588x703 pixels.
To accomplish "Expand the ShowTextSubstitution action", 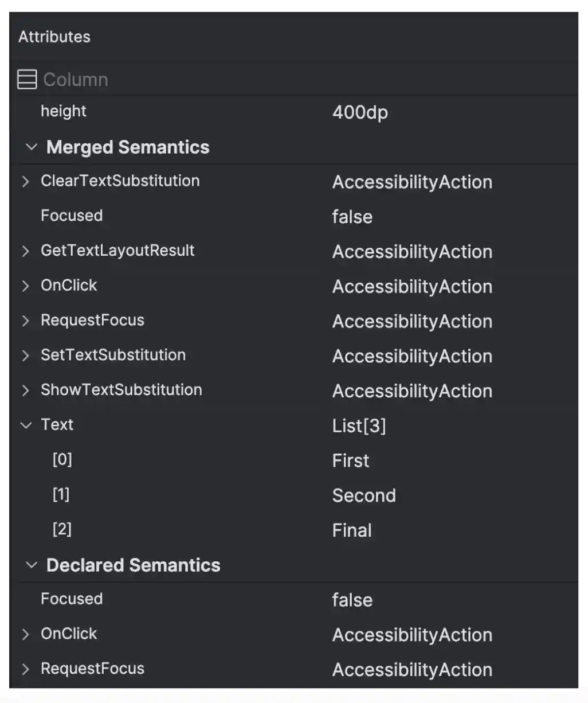I will (26, 390).
